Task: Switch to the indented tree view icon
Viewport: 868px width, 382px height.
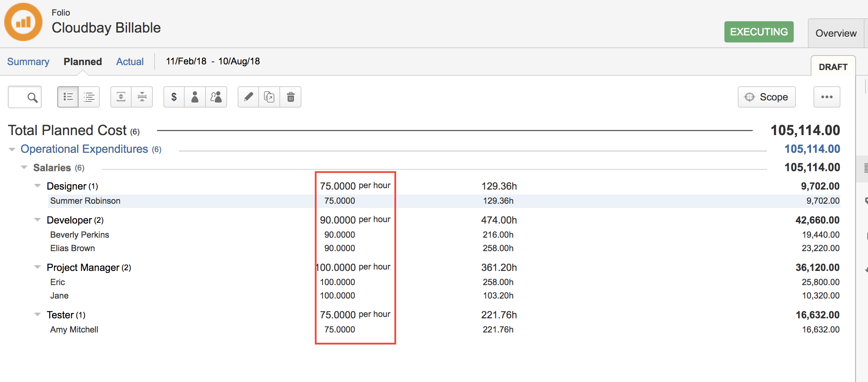Action: [x=89, y=97]
